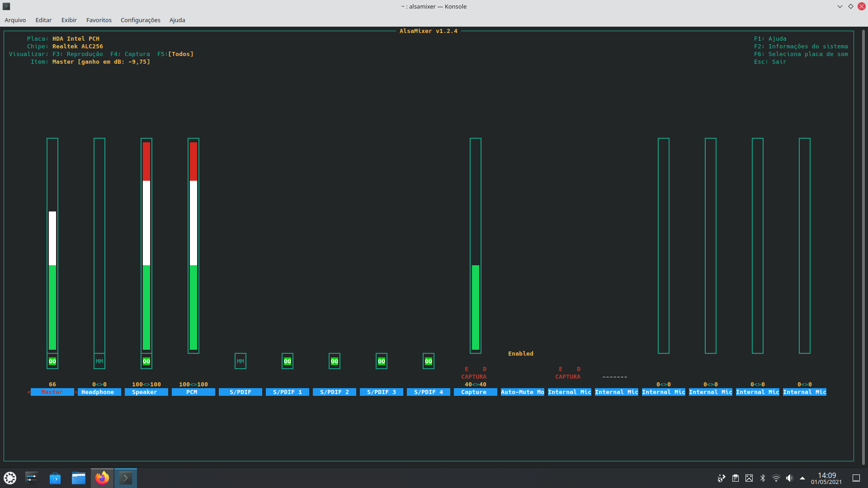Toggle Headphone mute MM box
Image resolution: width=868 pixels, height=488 pixels.
coord(99,361)
